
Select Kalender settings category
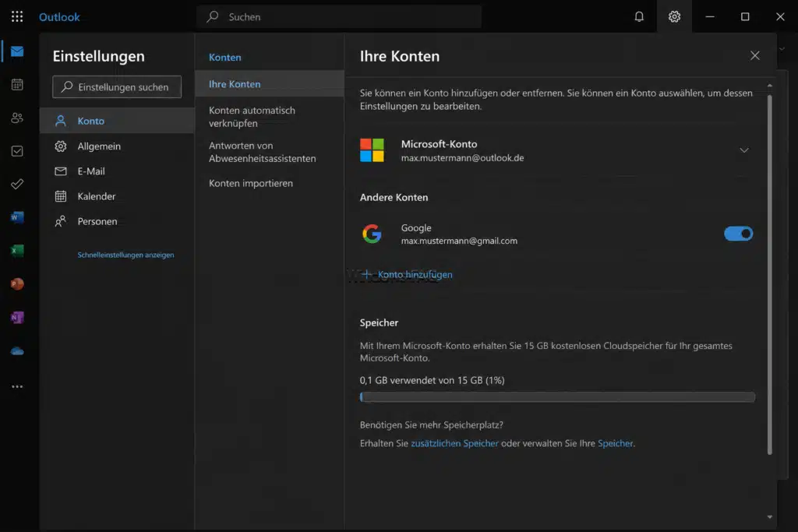click(117, 196)
